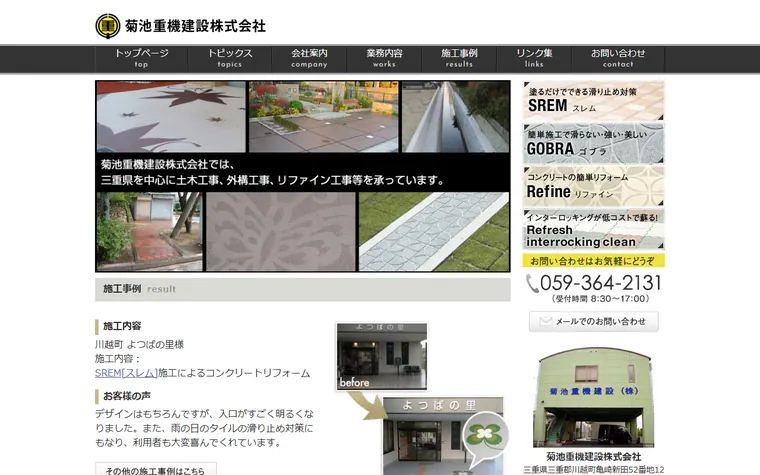Open the Refresh interrocking clean banner

click(593, 229)
